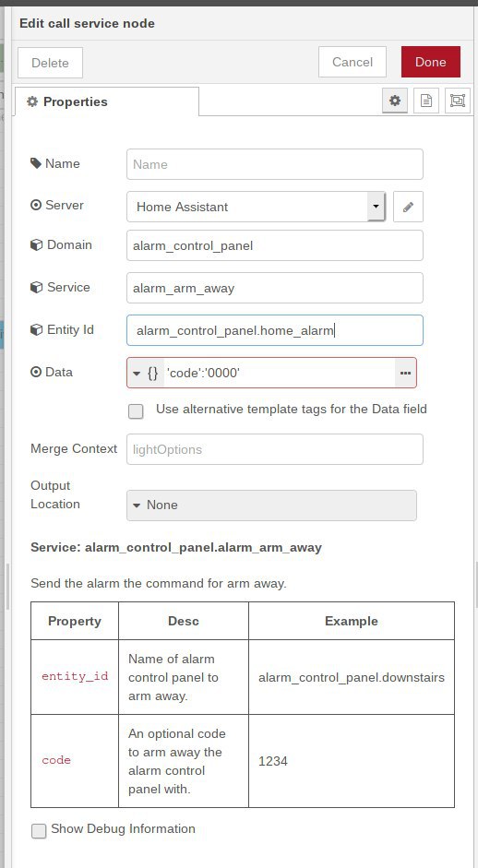The height and width of the screenshot is (868, 478).
Task: Click 'An optional code to arm away' description
Action: point(184,761)
